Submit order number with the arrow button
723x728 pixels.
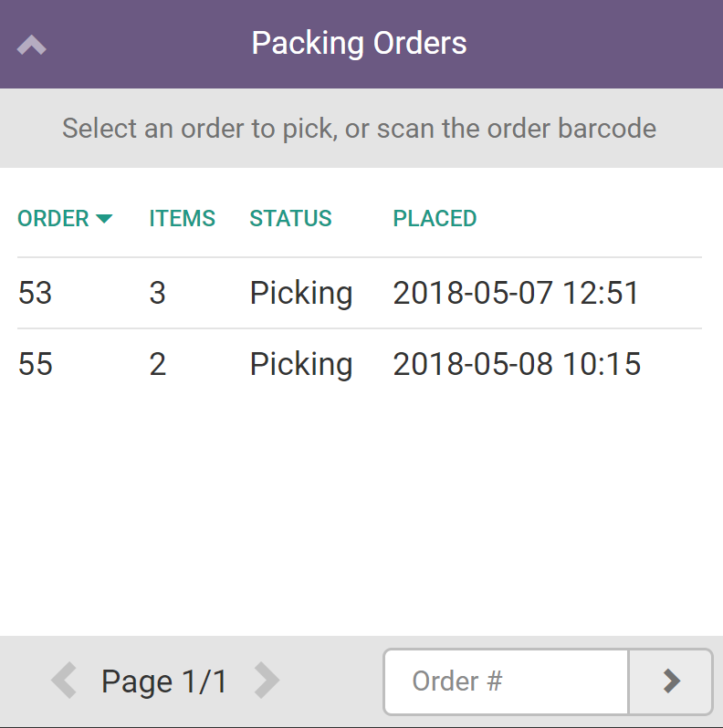click(671, 681)
